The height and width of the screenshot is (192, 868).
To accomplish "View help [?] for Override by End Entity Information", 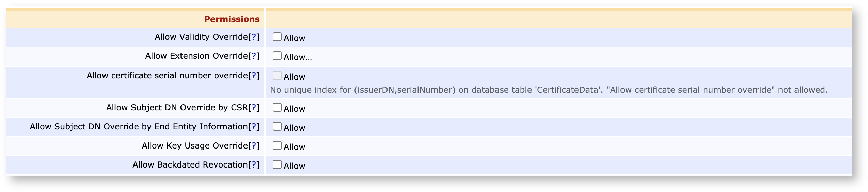I will pyautogui.click(x=254, y=127).
